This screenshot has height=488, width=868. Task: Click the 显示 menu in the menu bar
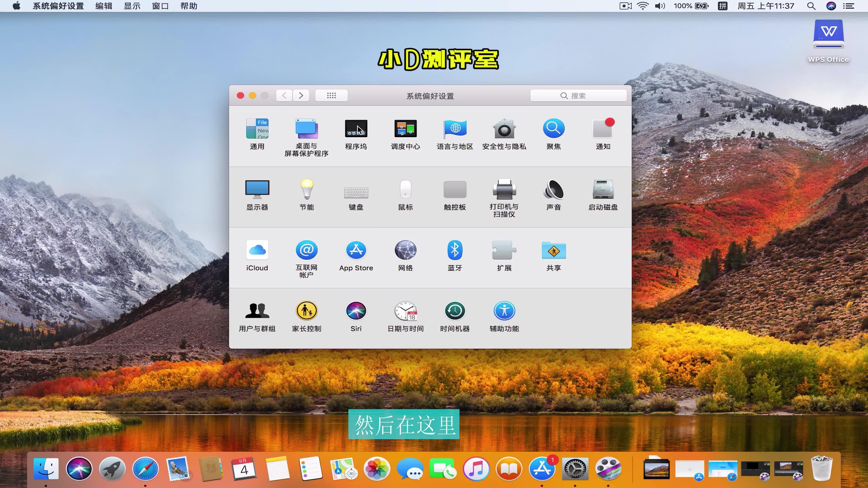(x=132, y=6)
